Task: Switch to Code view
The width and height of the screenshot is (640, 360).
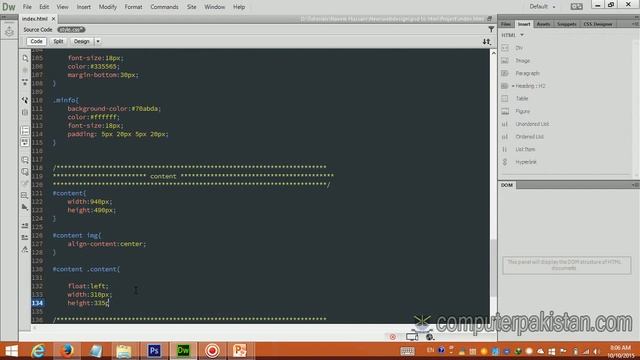Action: (x=36, y=41)
